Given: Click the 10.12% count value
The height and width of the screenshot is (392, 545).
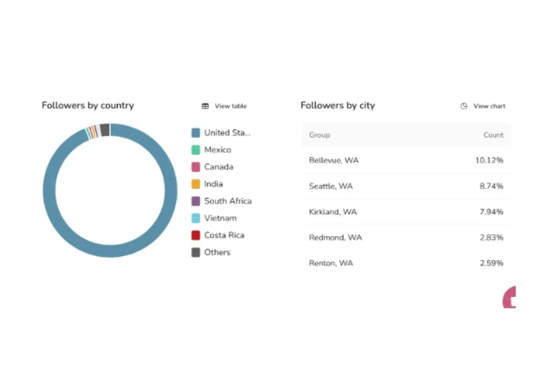Looking at the screenshot, I should [x=489, y=161].
